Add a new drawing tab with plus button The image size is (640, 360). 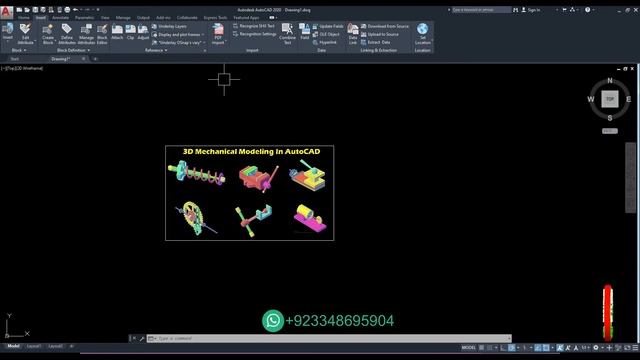tap(95, 59)
